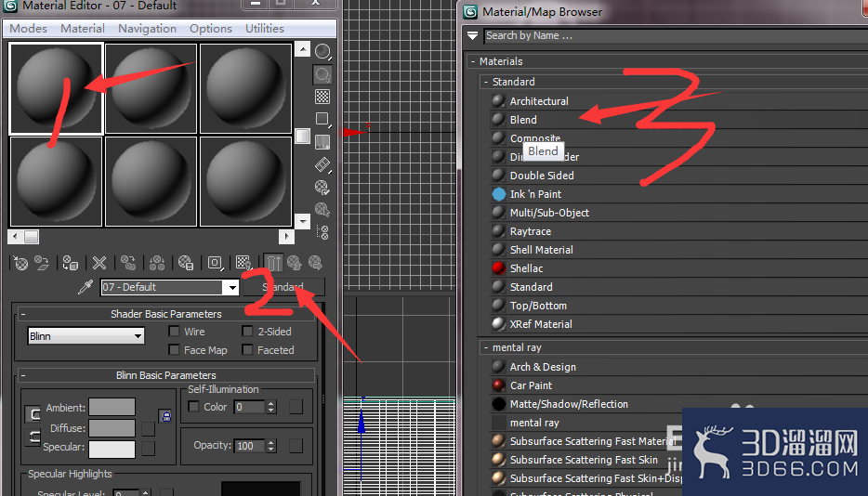Viewport: 868px width, 496px height.
Task: Click the Make Preview icon
Action: 322,164
